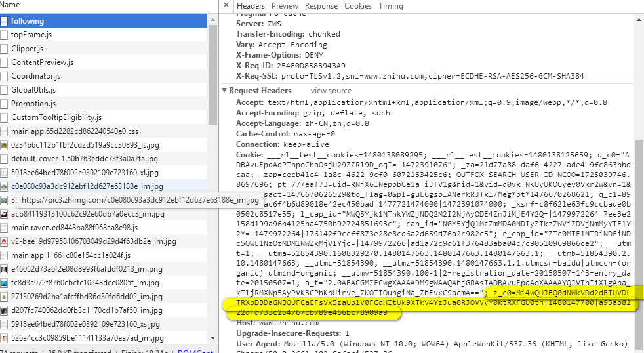Select Clipper.js in the request list
The width and height of the screenshot is (644, 353).
(x=104, y=49)
